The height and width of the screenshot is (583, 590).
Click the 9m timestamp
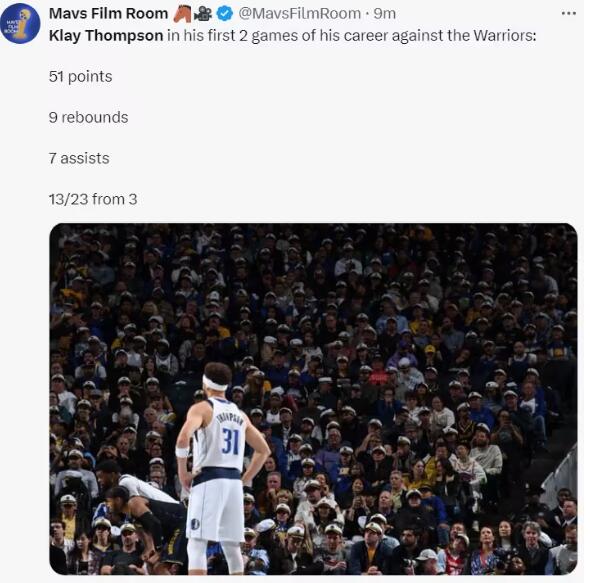click(x=385, y=14)
